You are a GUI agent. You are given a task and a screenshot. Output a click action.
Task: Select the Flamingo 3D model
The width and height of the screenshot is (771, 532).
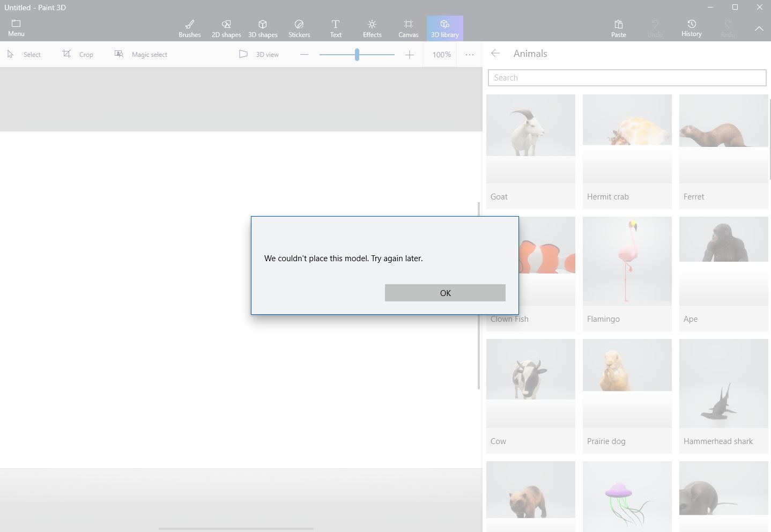(627, 274)
